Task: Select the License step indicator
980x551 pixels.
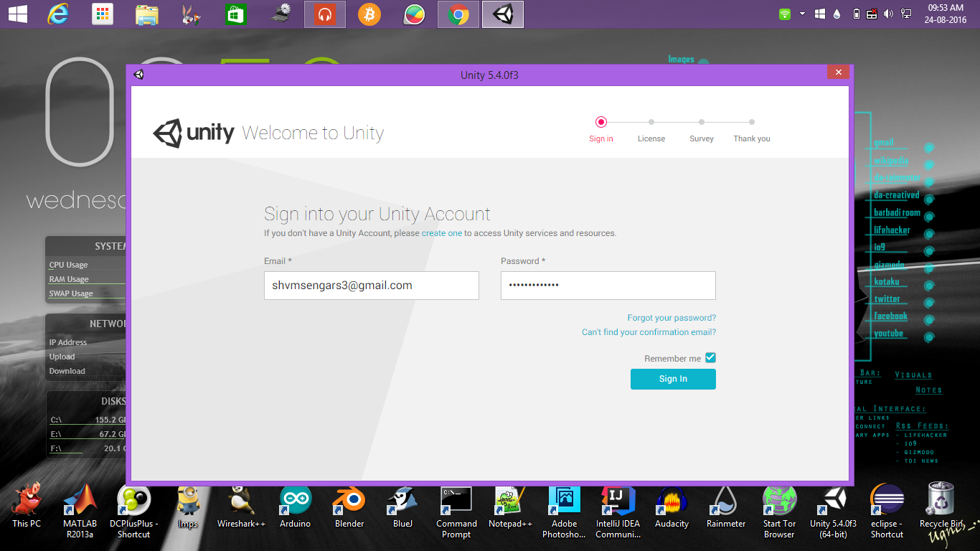Action: (651, 129)
